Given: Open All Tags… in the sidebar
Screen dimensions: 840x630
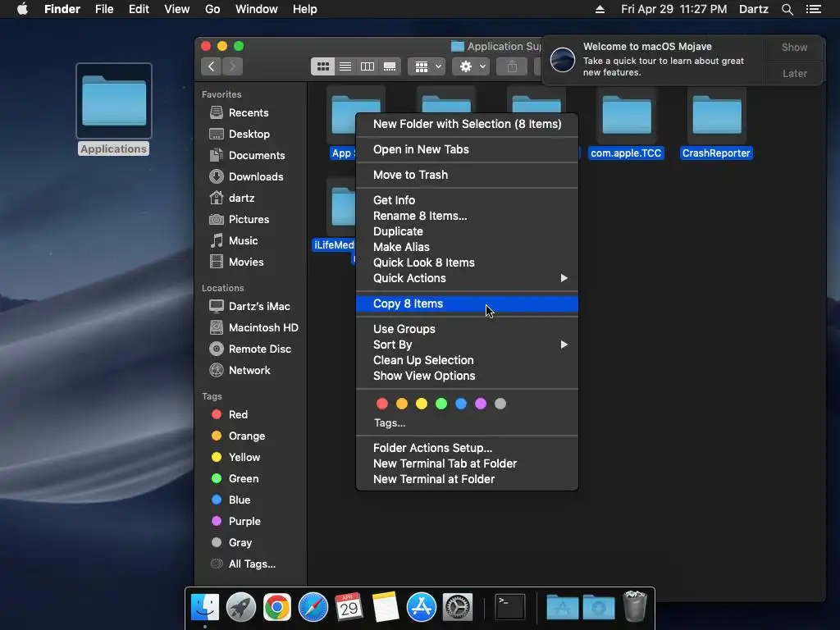Looking at the screenshot, I should coord(250,564).
